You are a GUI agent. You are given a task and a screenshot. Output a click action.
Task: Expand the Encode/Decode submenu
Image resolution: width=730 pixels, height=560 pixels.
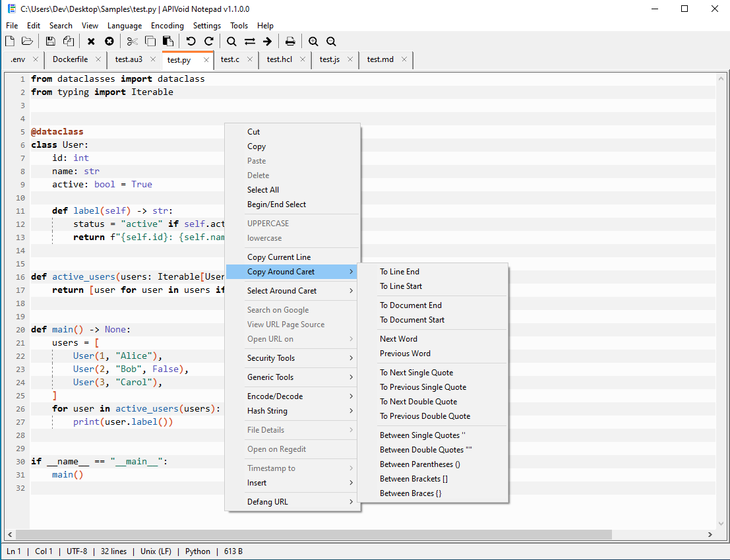292,396
